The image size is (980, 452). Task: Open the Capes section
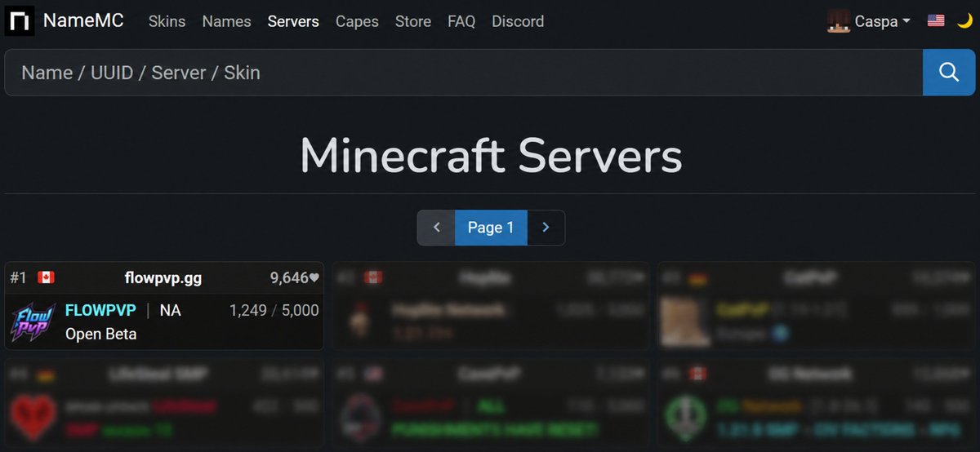point(357,21)
